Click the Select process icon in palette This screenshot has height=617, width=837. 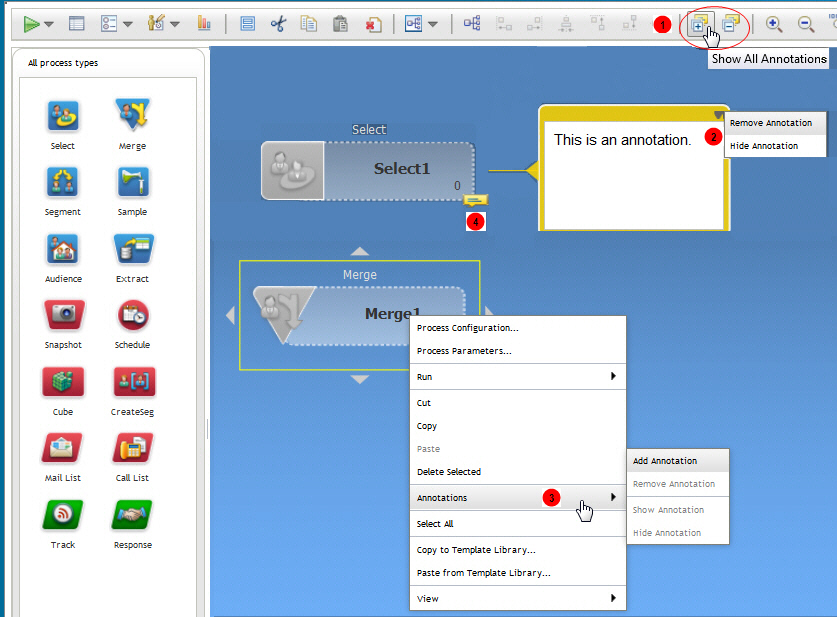[63, 115]
